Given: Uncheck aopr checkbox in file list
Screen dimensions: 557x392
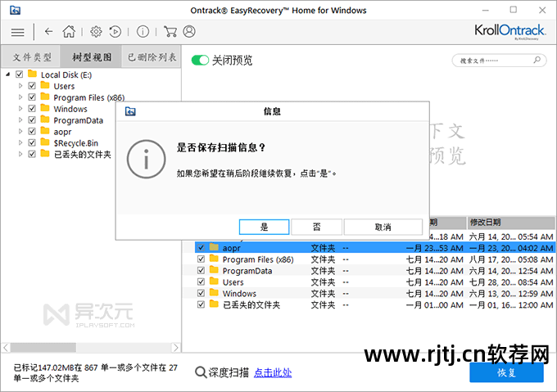Looking at the screenshot, I should tap(201, 248).
